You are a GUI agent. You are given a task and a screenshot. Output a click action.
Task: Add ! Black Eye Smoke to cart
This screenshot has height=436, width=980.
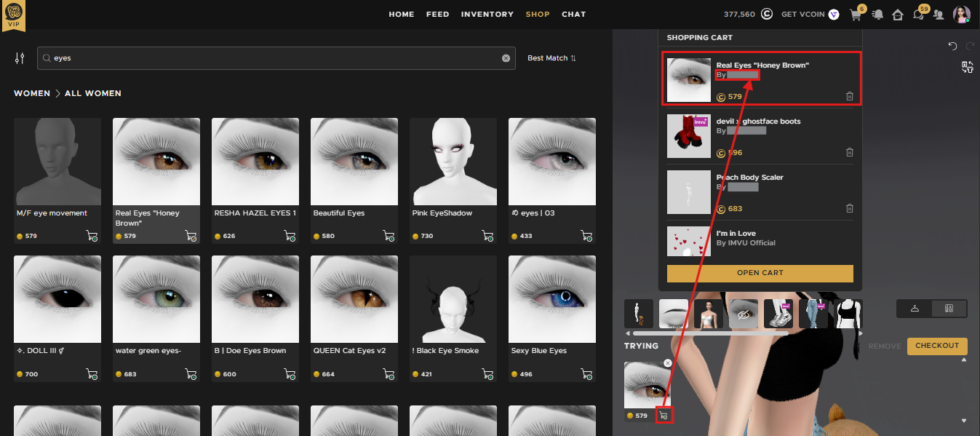(x=487, y=374)
